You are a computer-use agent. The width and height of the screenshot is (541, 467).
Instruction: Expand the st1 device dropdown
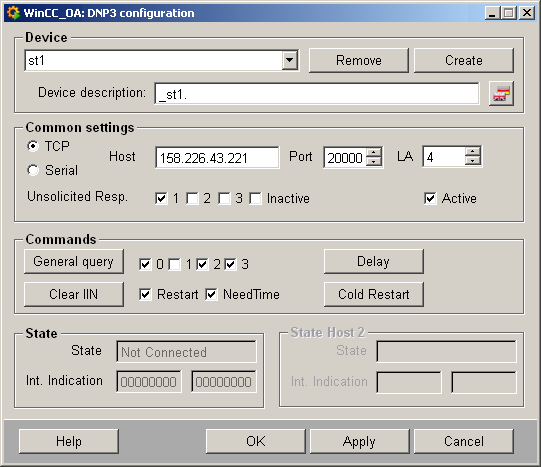coord(289,61)
